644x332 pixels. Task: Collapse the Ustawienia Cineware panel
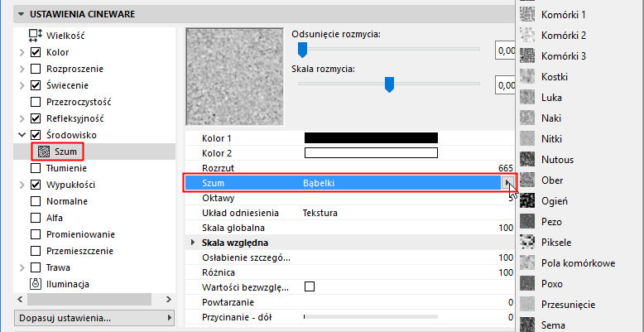(21, 15)
